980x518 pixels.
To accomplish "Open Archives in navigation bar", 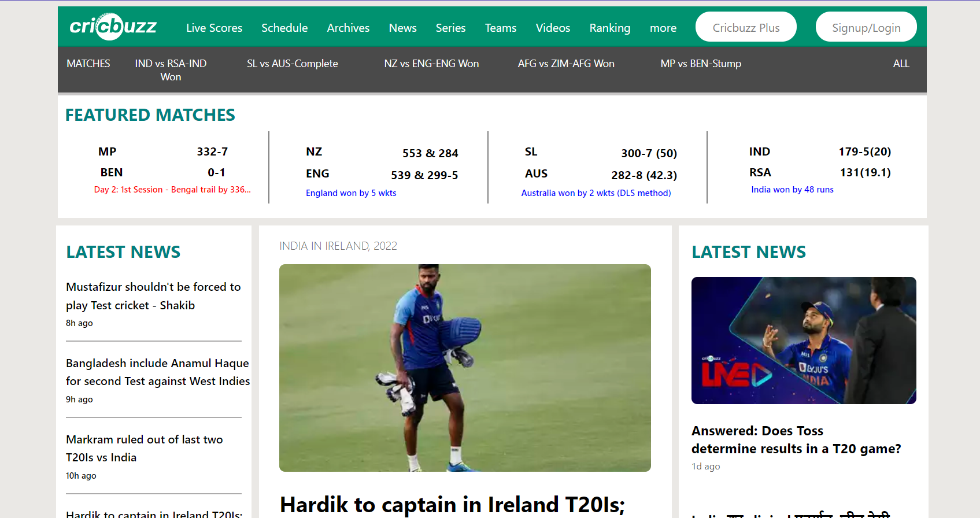I will coord(348,28).
